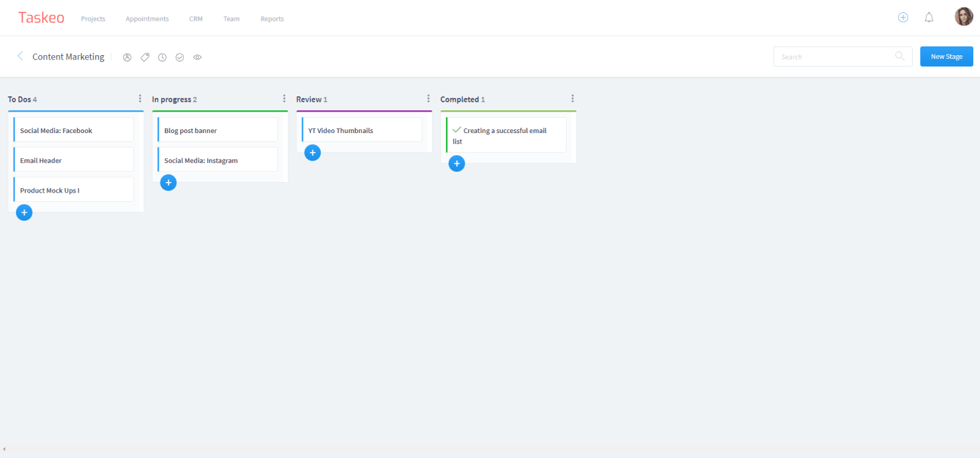Viewport: 980px width, 458px height.
Task: Add a task to the Review stage
Action: pyautogui.click(x=312, y=153)
